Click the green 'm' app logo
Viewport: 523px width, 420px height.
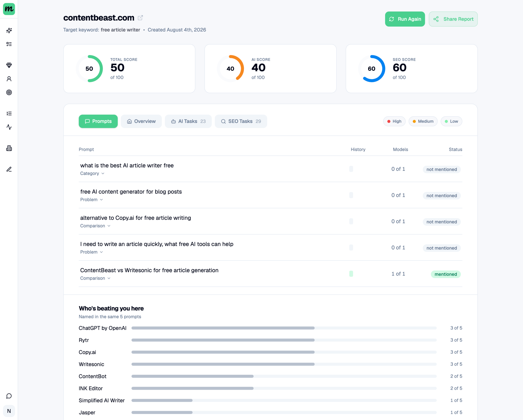(x=9, y=9)
